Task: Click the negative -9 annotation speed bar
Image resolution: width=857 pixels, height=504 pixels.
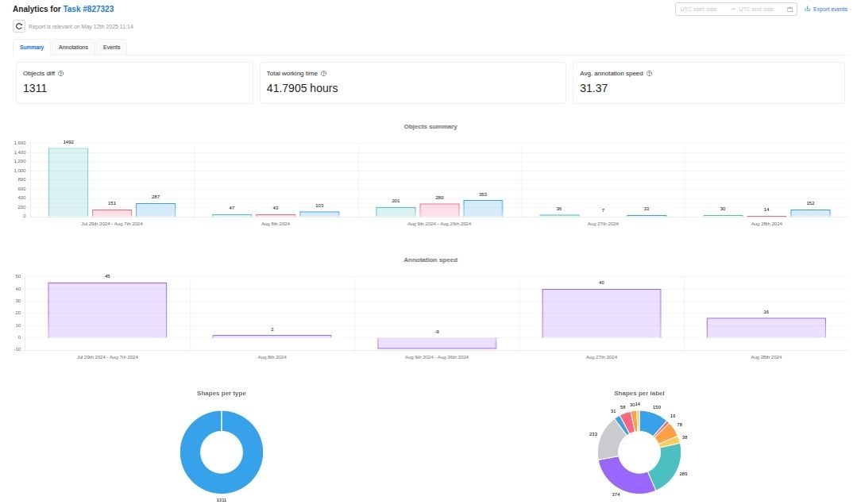Action: (437, 343)
